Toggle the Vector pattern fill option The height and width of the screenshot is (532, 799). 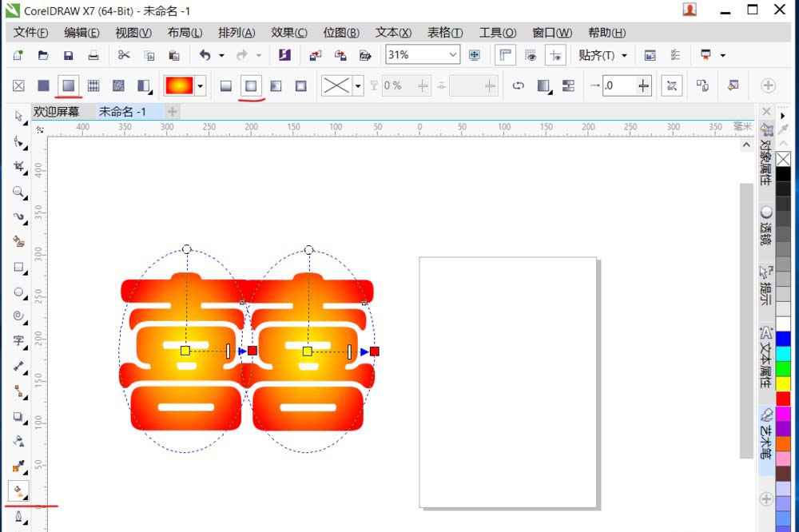click(93, 85)
